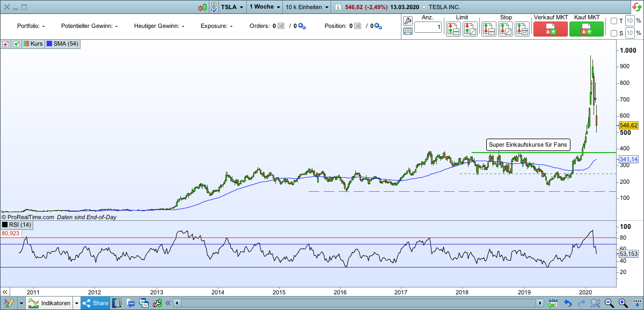Click the duplicate chart window icon
Image resolution: width=644 pixels, height=310 pixels.
(144, 303)
